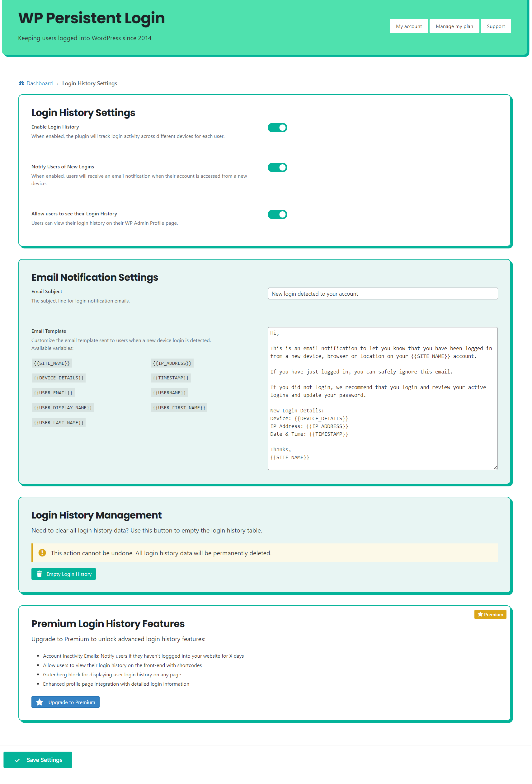532x784 pixels.
Task: Select the SITE_NAME variable chip
Action: coord(52,363)
